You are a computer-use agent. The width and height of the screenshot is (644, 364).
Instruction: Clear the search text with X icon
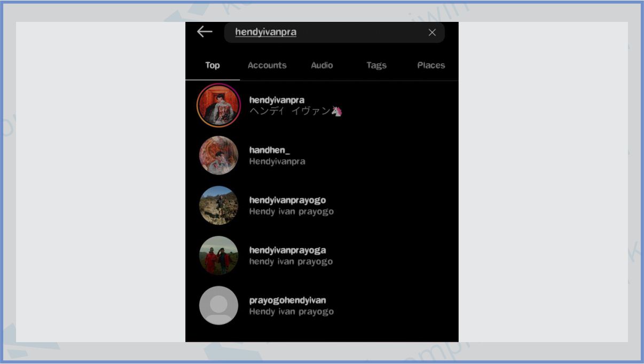pos(432,33)
